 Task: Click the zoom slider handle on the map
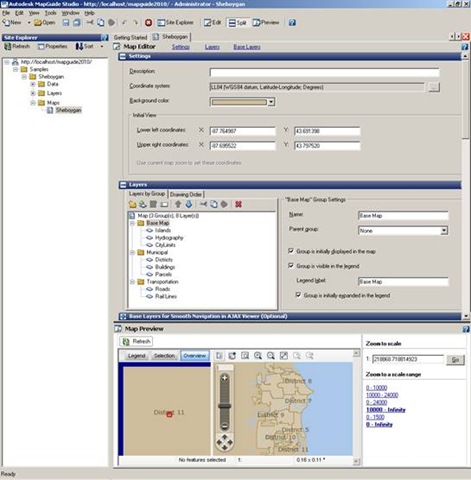click(x=224, y=406)
